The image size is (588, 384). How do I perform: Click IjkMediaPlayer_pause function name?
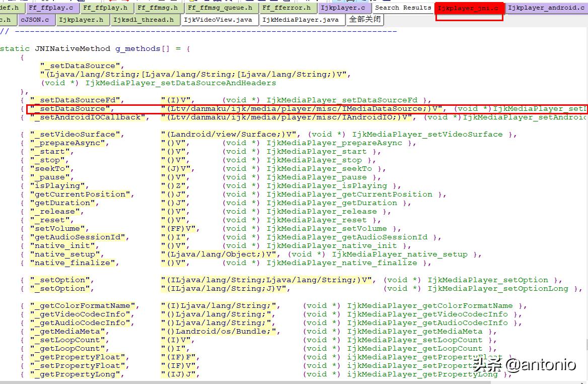(317, 177)
